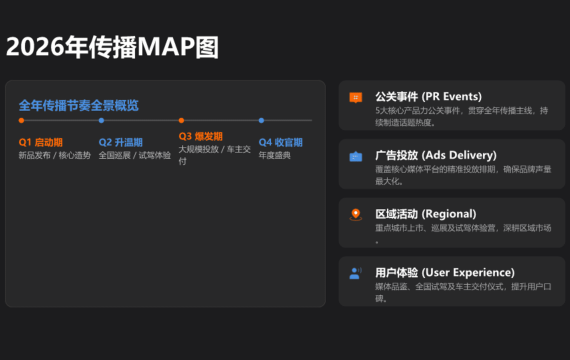This screenshot has width=570, height=360.
Task: Click the 全年传播节奏全景概览 heading
Action: [x=79, y=105]
